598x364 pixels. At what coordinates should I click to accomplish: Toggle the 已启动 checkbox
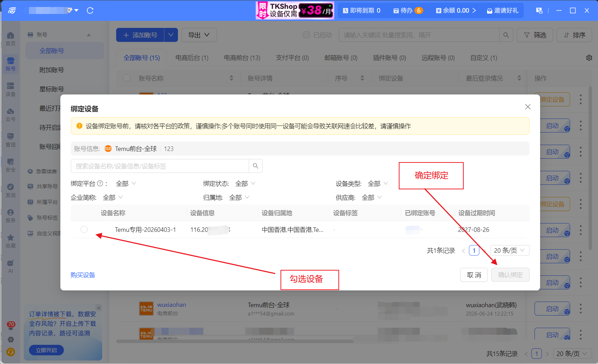point(306,35)
